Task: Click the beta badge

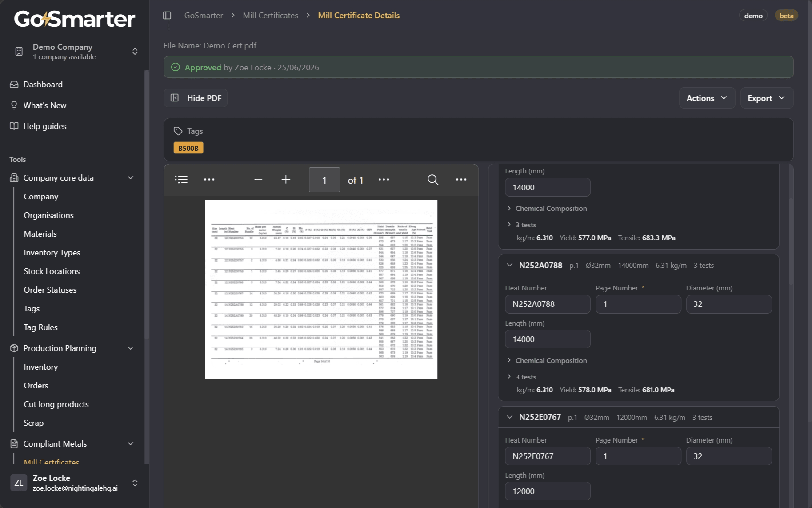Action: 786,16
